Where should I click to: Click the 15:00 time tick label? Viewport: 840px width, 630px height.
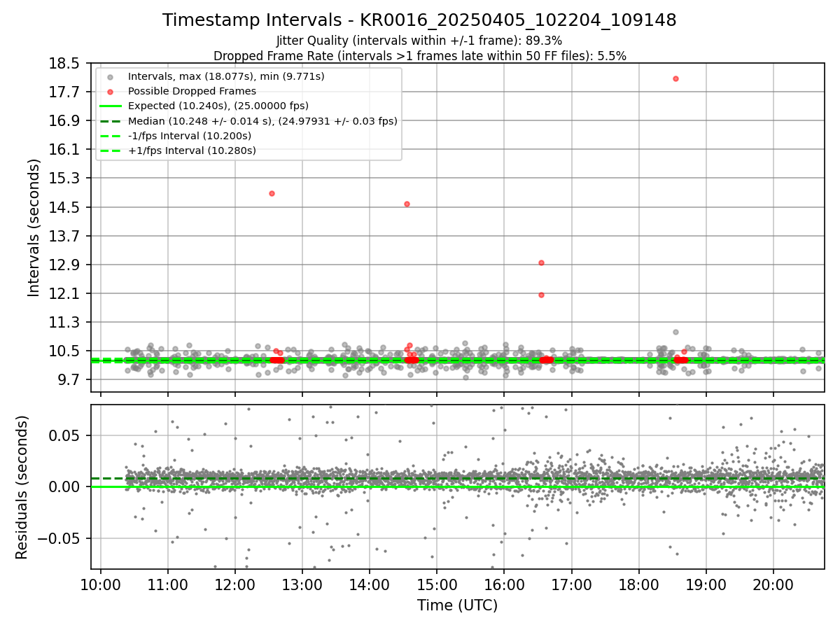[x=437, y=584]
